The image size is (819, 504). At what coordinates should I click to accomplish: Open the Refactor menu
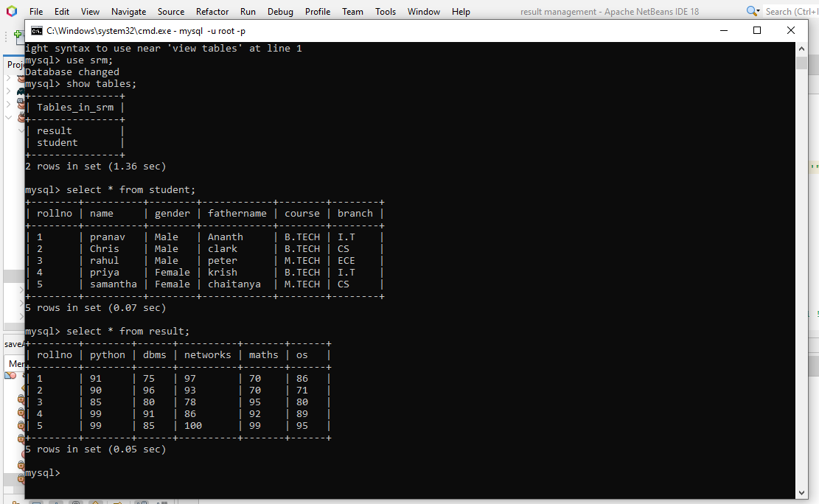[212, 11]
